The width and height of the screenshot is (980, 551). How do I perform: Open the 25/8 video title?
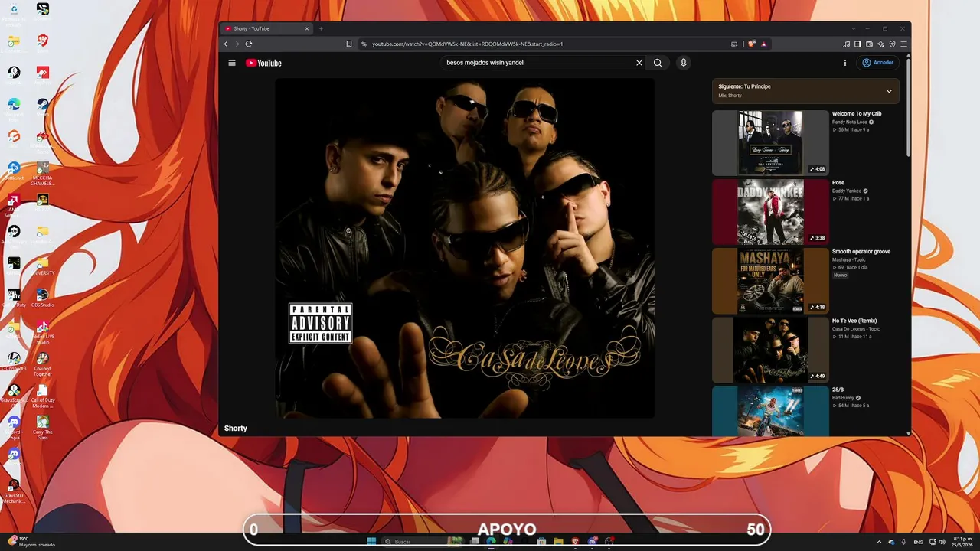click(838, 390)
